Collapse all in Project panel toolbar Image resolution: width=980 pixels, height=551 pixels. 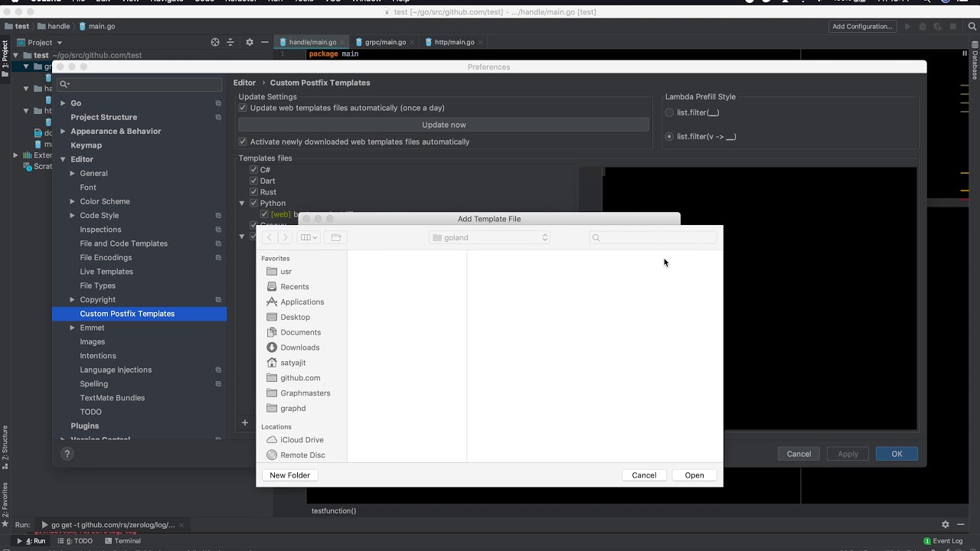pyautogui.click(x=230, y=42)
